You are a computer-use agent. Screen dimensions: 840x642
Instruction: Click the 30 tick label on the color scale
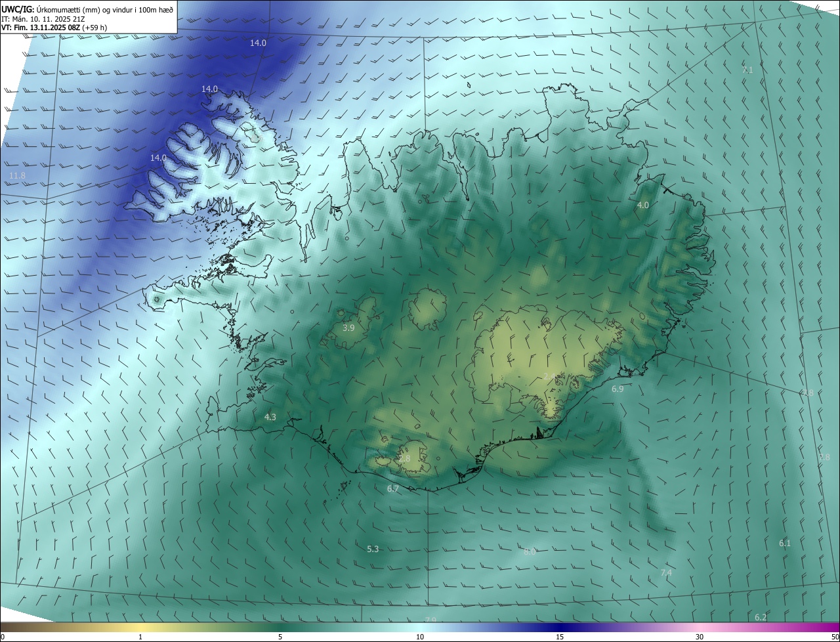[x=700, y=637]
